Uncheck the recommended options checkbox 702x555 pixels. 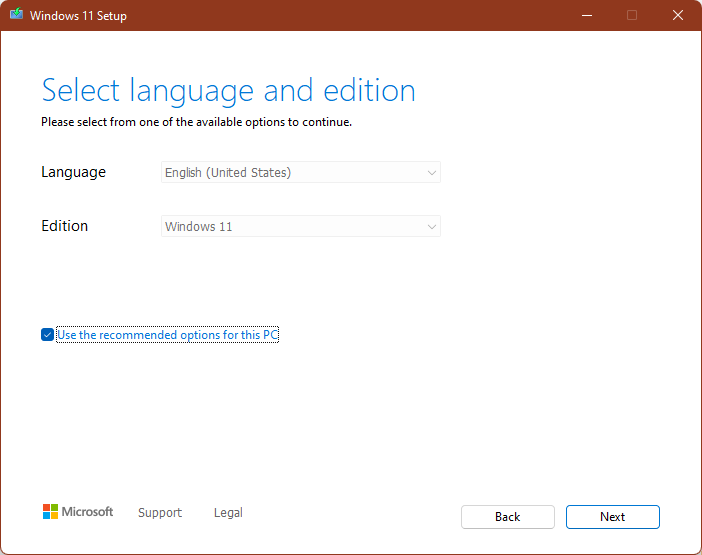pyautogui.click(x=47, y=335)
